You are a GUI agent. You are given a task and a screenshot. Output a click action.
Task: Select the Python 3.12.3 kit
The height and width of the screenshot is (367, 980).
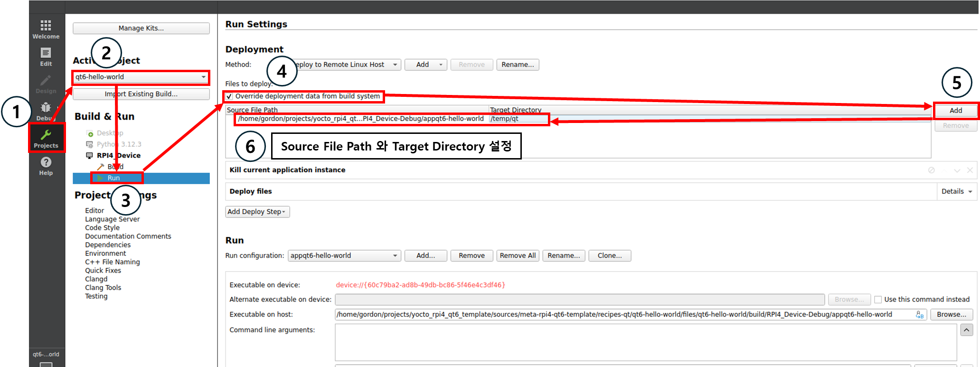tap(119, 144)
